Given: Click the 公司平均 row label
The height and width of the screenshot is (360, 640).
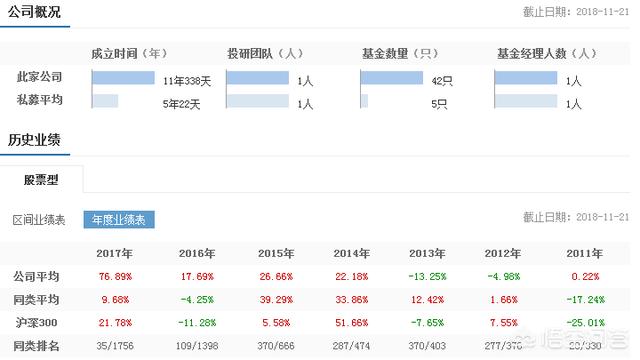Looking at the screenshot, I should point(36,277).
